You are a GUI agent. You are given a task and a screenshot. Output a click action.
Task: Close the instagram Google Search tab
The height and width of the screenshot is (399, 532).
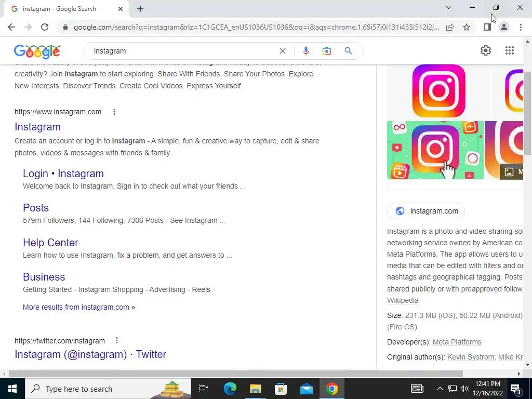pyautogui.click(x=121, y=9)
